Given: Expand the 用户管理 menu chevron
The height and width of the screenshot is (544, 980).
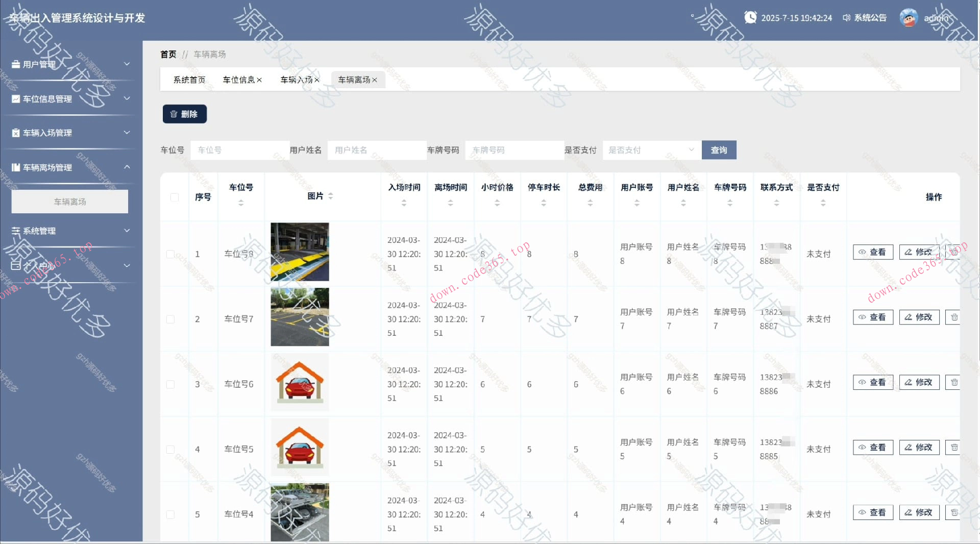Looking at the screenshot, I should 127,64.
